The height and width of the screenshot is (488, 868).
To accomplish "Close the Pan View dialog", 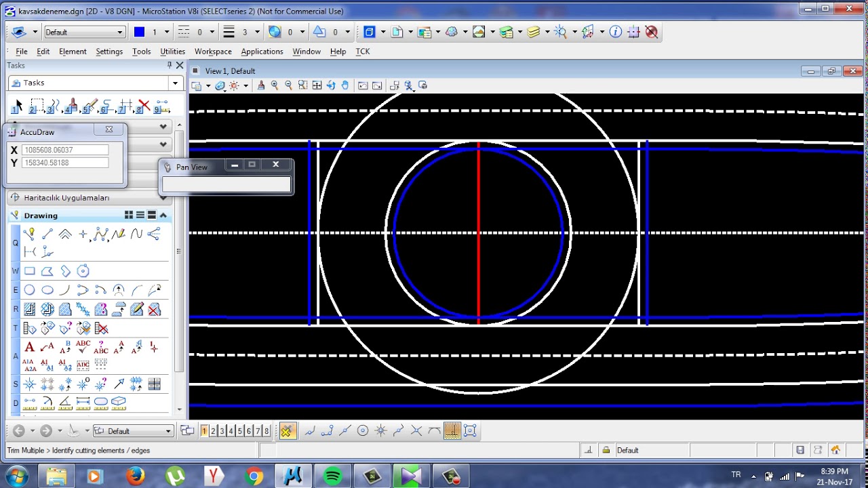I will (275, 165).
